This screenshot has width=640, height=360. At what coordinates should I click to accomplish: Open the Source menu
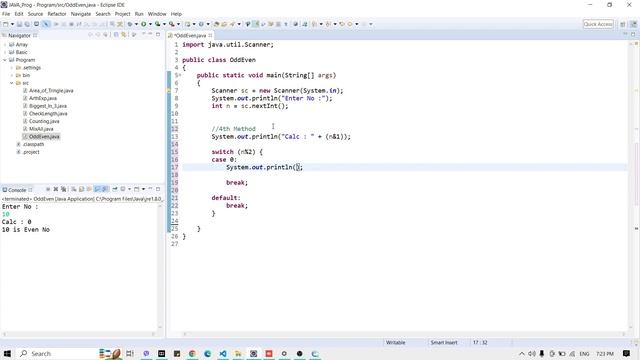pos(35,14)
